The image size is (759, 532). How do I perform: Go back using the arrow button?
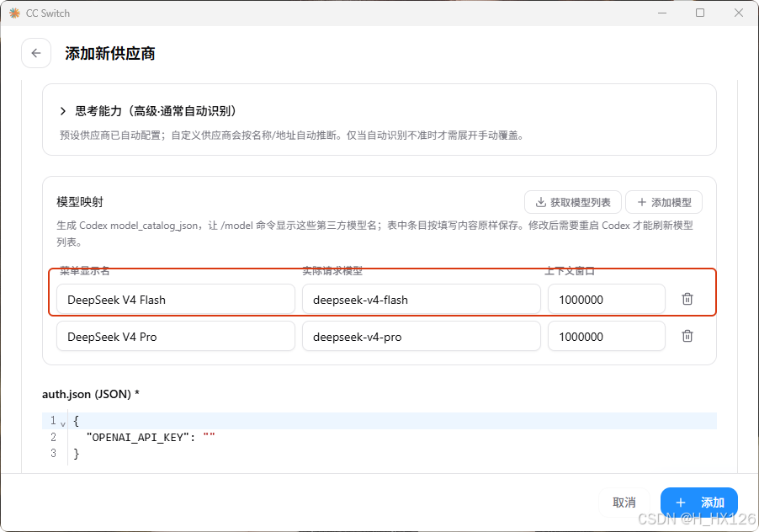click(x=36, y=53)
